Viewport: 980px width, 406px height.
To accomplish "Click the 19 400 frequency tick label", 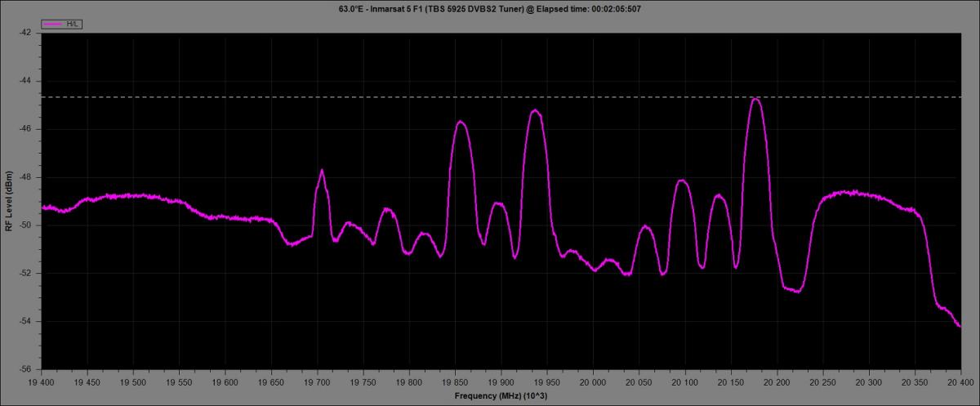I will [41, 381].
